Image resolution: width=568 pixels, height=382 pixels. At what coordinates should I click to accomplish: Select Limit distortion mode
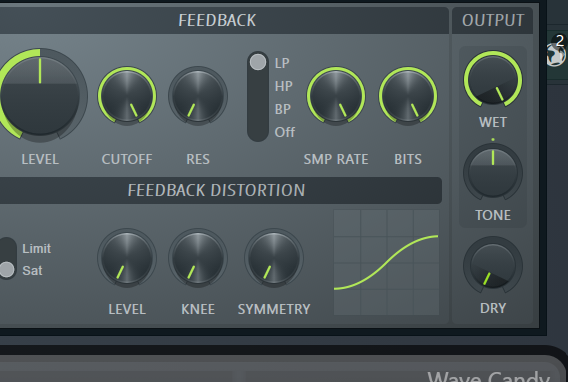[x=37, y=249]
